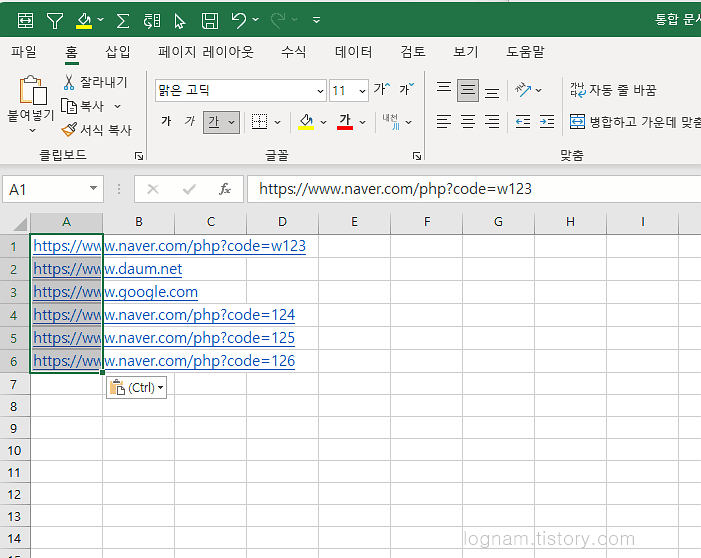Apply the yellow fill color swatch

coord(306,122)
